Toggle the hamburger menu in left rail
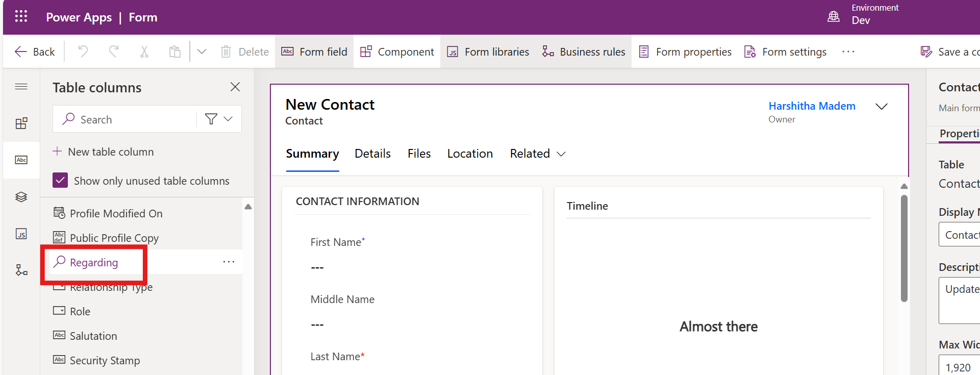 (21, 86)
